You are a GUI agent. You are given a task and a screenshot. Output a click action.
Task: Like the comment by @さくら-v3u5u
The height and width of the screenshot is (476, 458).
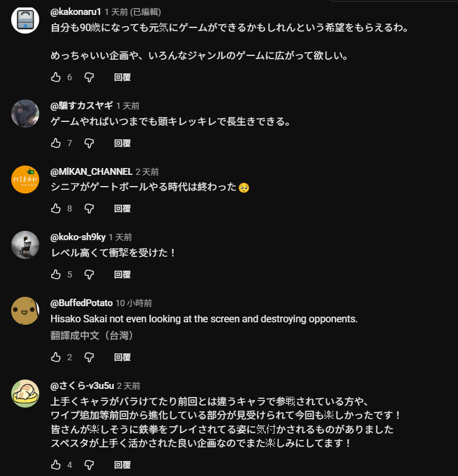click(56, 465)
